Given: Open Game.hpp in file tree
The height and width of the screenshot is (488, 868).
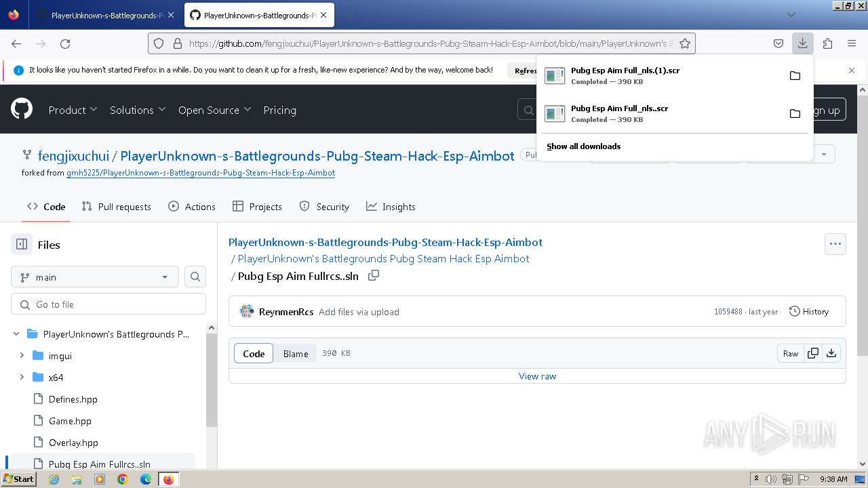Looking at the screenshot, I should point(70,420).
